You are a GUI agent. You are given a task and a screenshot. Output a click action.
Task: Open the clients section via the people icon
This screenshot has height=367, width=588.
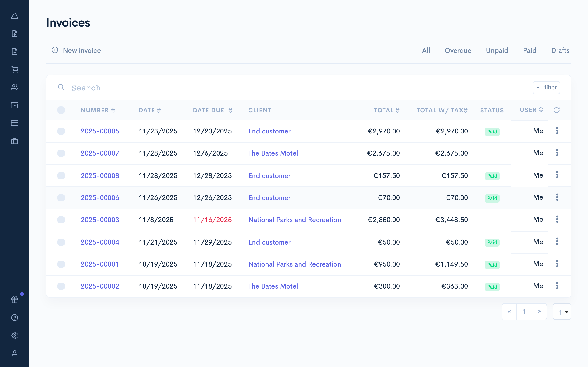tap(15, 87)
